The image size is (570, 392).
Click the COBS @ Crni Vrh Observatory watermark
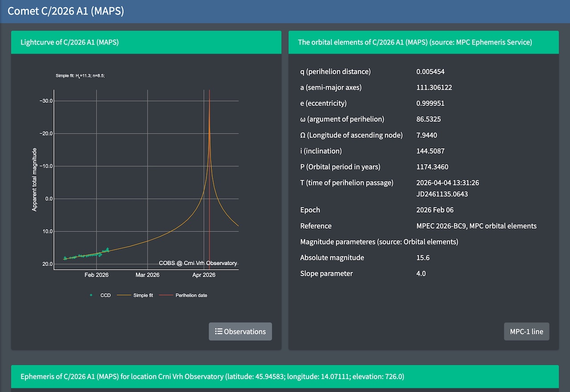click(198, 263)
